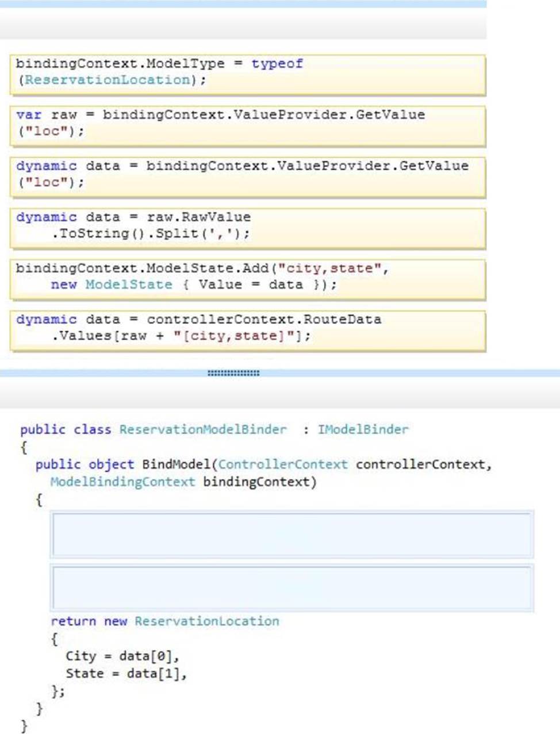Click the light blue bar at top
Image resolution: width=560 pixels, height=734 pixels.
pyautogui.click(x=243, y=3)
